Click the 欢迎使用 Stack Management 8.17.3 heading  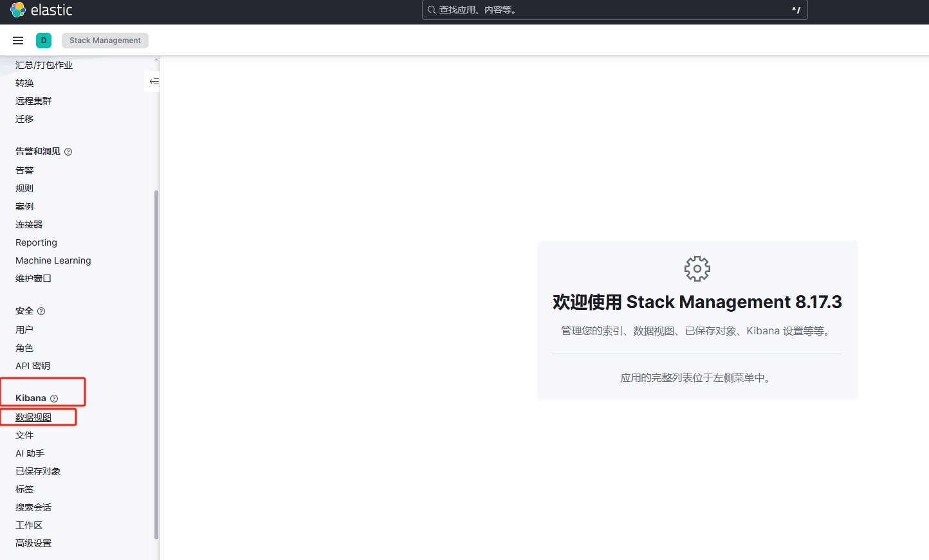pyautogui.click(x=697, y=302)
